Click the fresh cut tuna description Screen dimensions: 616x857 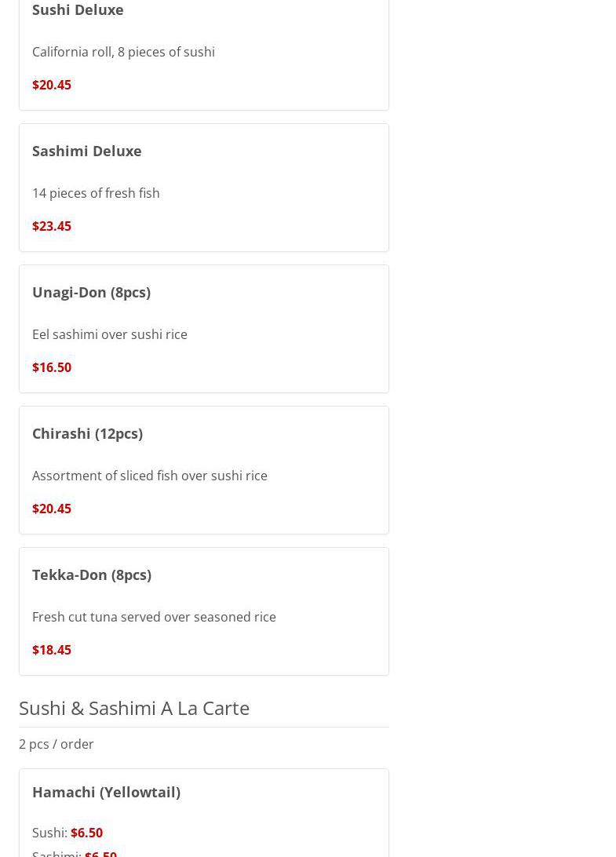pyautogui.click(x=154, y=617)
